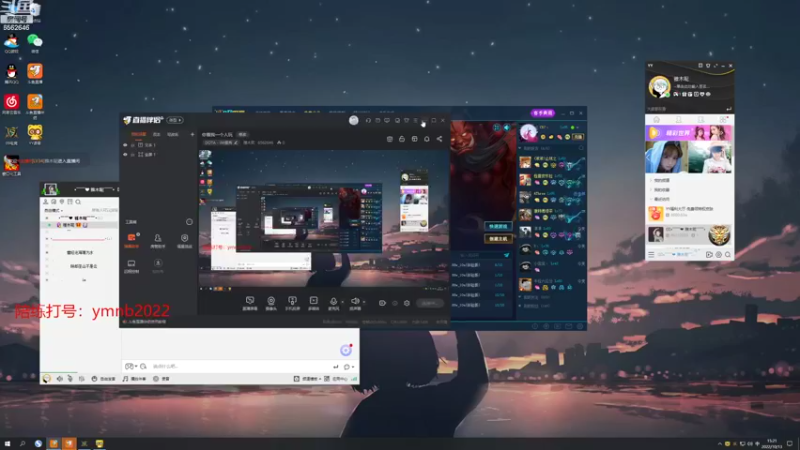Open the search icon at YY main window bottom
Image resolution: width=800 pixels, height=450 pixels.
728,254
